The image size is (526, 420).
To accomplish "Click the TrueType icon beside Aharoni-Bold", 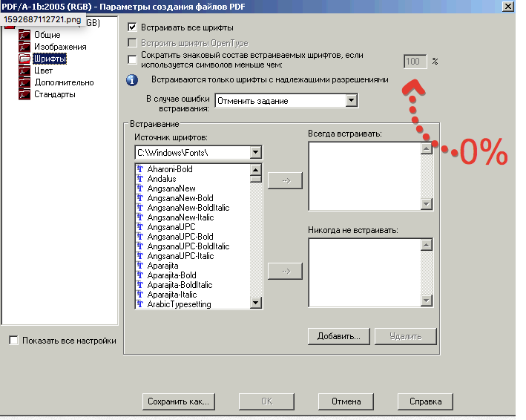I will [140, 168].
